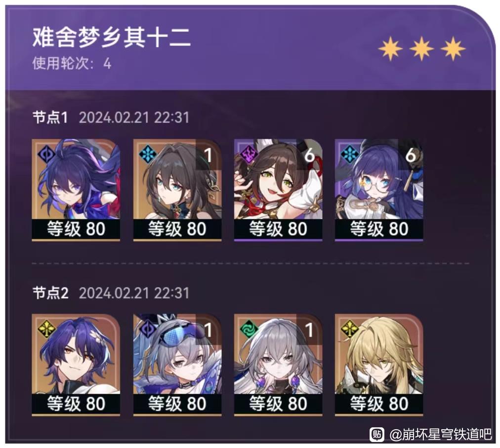Screen dimensions: 500x448
Task: Click the Ice element icon on Ruan Mei's card
Action: [x=148, y=154]
